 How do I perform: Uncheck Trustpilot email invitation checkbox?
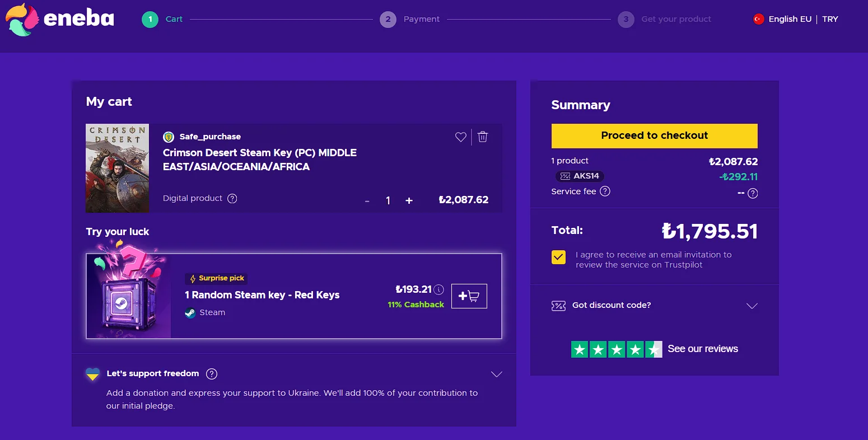pyautogui.click(x=559, y=257)
